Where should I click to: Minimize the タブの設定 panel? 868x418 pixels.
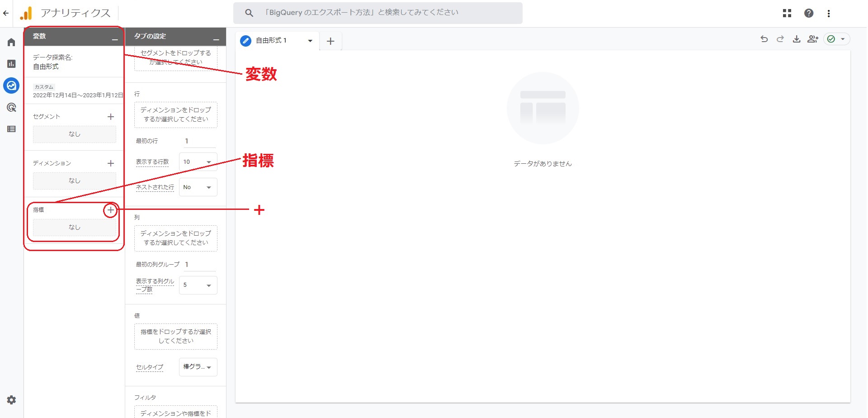(x=216, y=40)
